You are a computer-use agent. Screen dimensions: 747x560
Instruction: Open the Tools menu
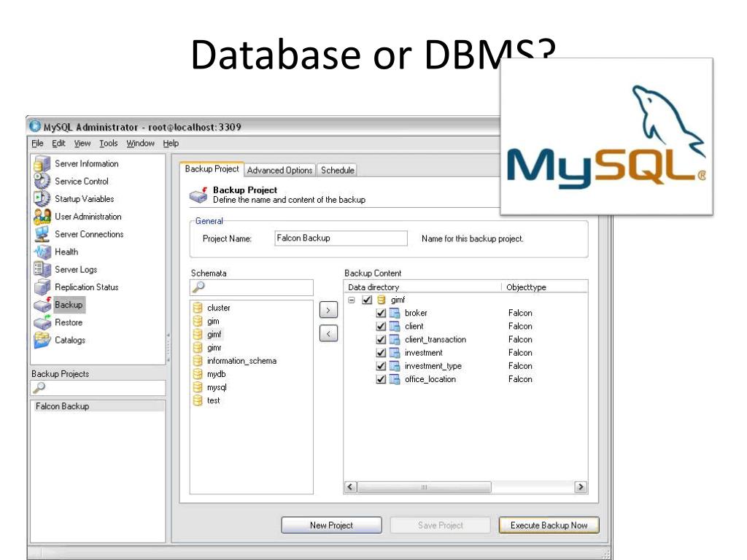[x=108, y=144]
